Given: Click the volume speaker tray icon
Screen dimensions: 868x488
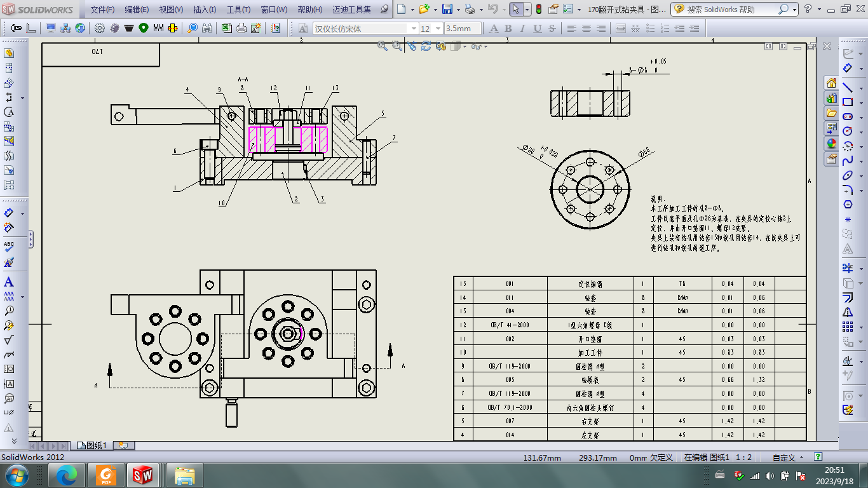Looking at the screenshot, I should tap(770, 475).
